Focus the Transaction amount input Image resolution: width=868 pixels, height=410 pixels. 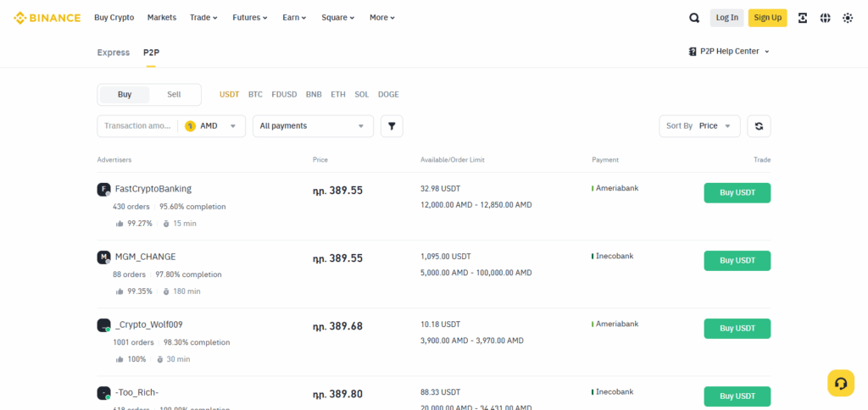138,126
